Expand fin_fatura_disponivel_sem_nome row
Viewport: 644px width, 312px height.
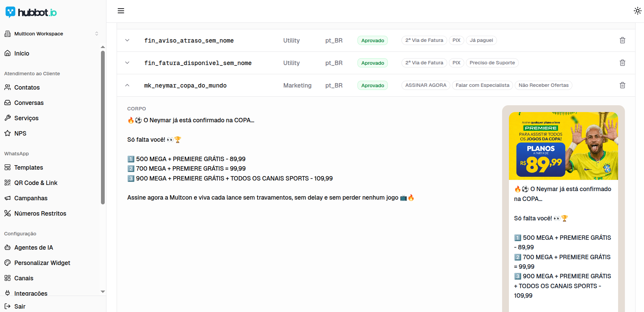coord(127,63)
